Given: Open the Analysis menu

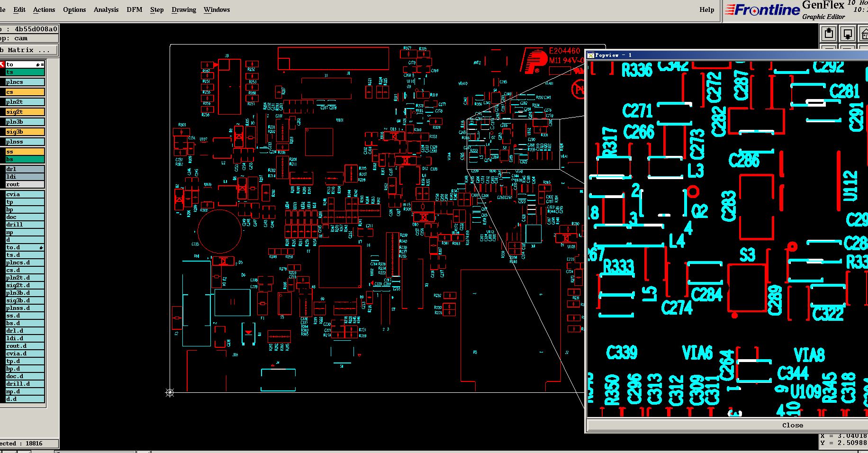Looking at the screenshot, I should pyautogui.click(x=106, y=9).
